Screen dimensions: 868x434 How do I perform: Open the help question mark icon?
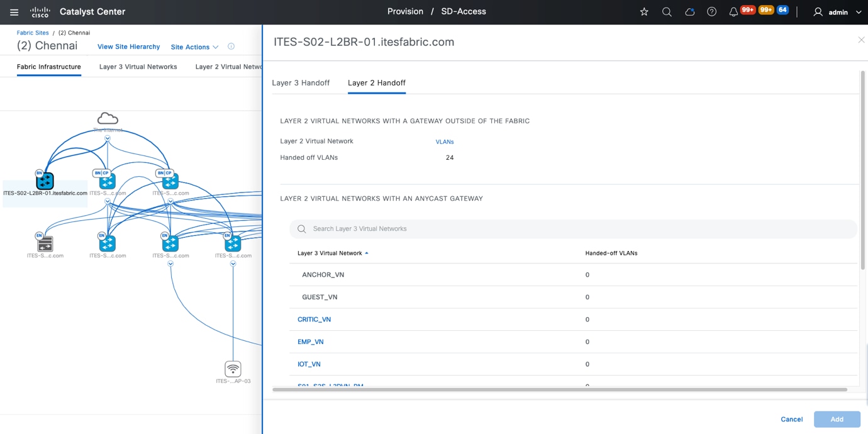pos(711,12)
